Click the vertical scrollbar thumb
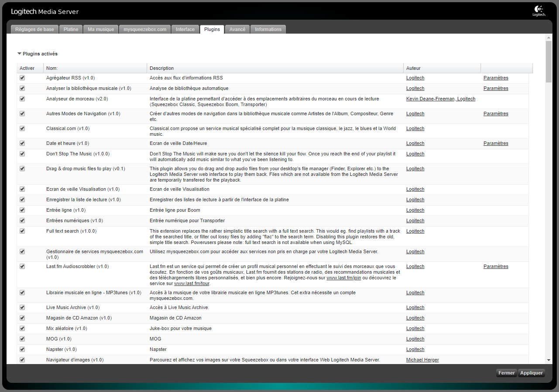The height and width of the screenshot is (392, 559). pyautogui.click(x=549, y=62)
